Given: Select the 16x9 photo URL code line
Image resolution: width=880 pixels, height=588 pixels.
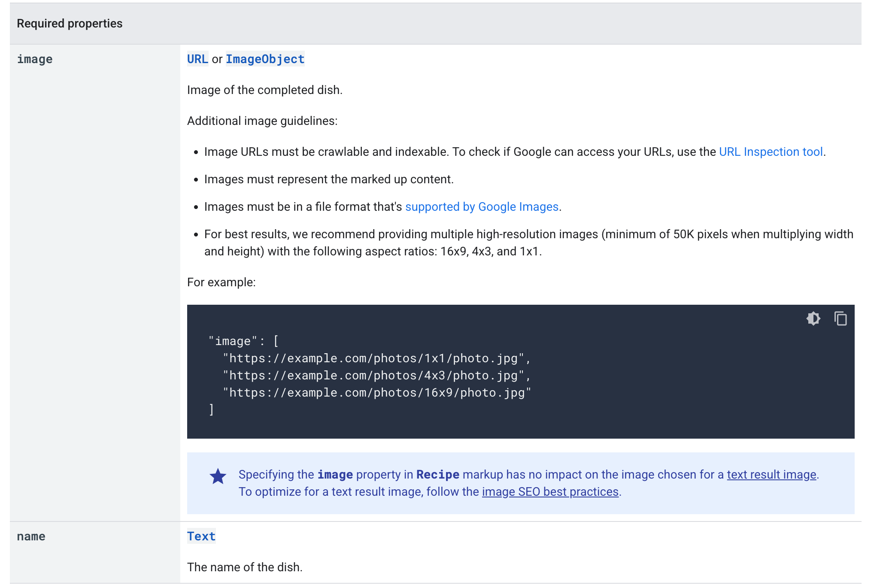Looking at the screenshot, I should (x=376, y=392).
